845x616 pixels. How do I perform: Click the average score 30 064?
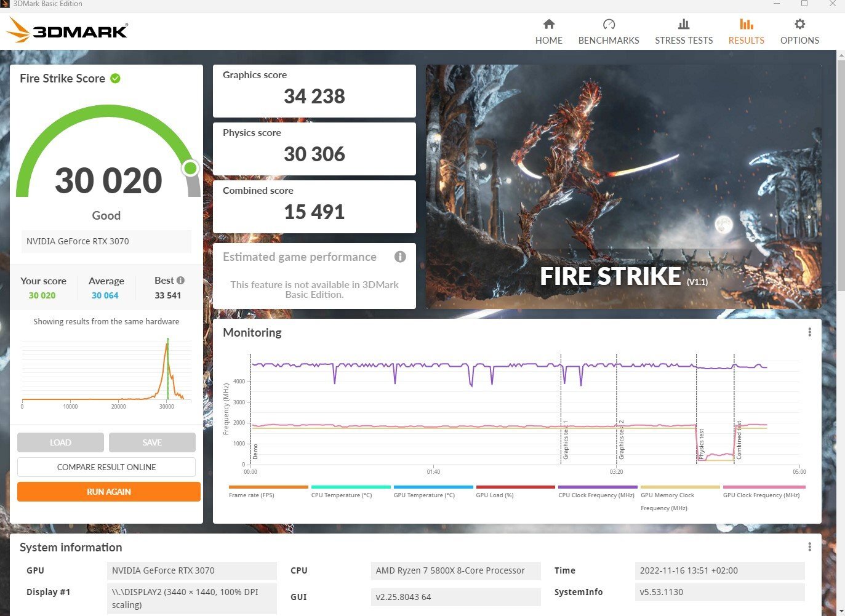(105, 295)
